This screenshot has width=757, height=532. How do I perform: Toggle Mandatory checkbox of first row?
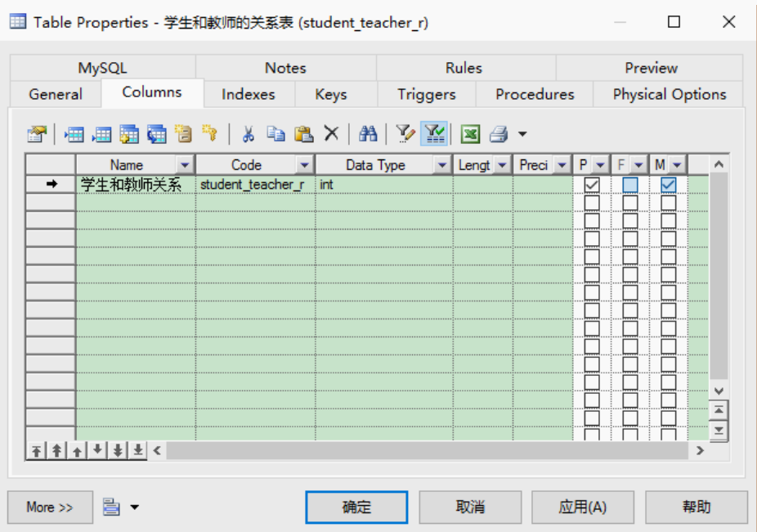tap(668, 185)
